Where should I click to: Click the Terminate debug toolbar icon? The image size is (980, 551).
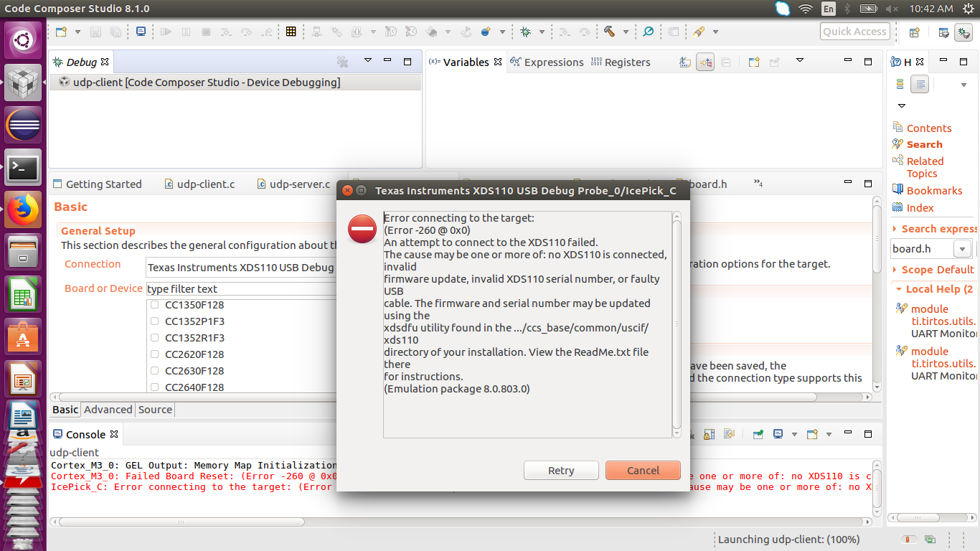coord(206,32)
